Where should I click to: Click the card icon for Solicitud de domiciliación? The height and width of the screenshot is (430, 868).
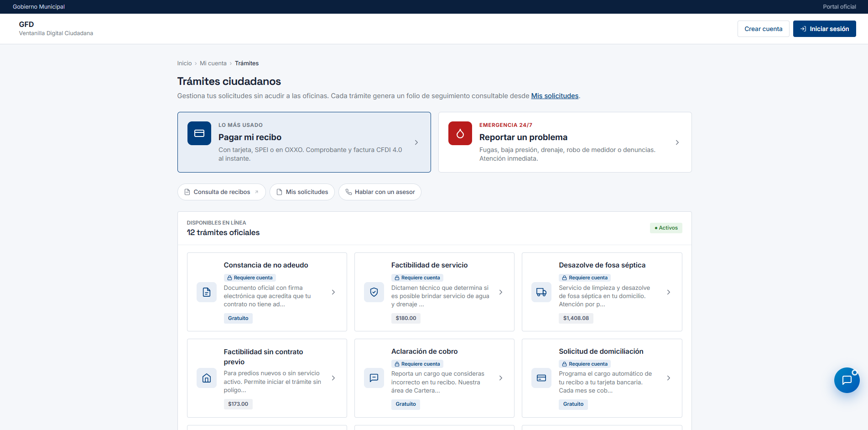[541, 378]
